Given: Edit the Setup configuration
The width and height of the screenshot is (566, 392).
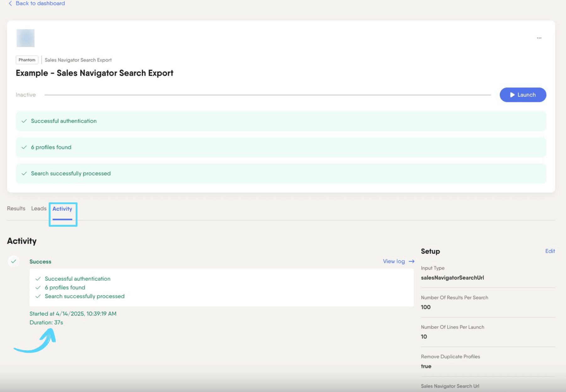Looking at the screenshot, I should pos(550,251).
